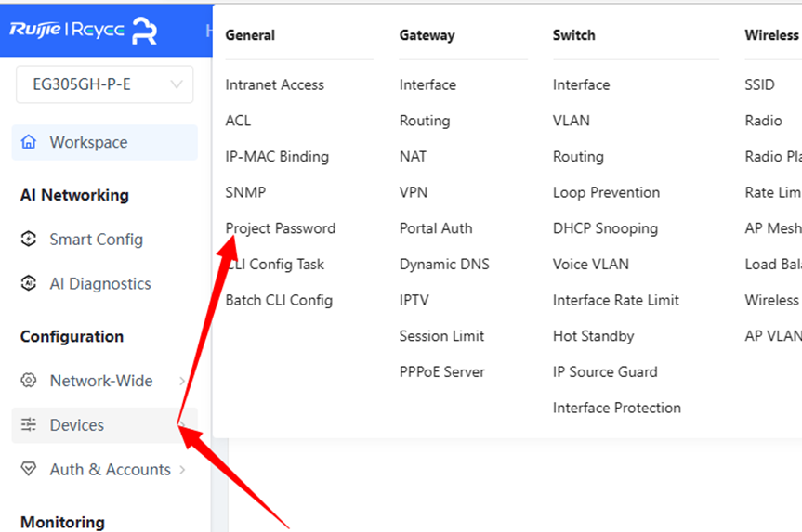Expand the Auth & Accounts chevron
This screenshot has height=532, width=802.
(182, 470)
